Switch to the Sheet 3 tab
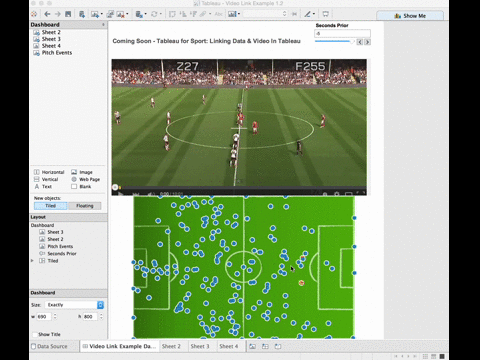The image size is (480, 360). (200, 346)
